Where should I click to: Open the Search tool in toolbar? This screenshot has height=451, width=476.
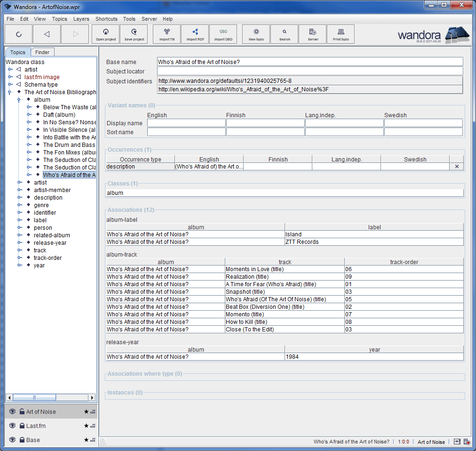285,34
